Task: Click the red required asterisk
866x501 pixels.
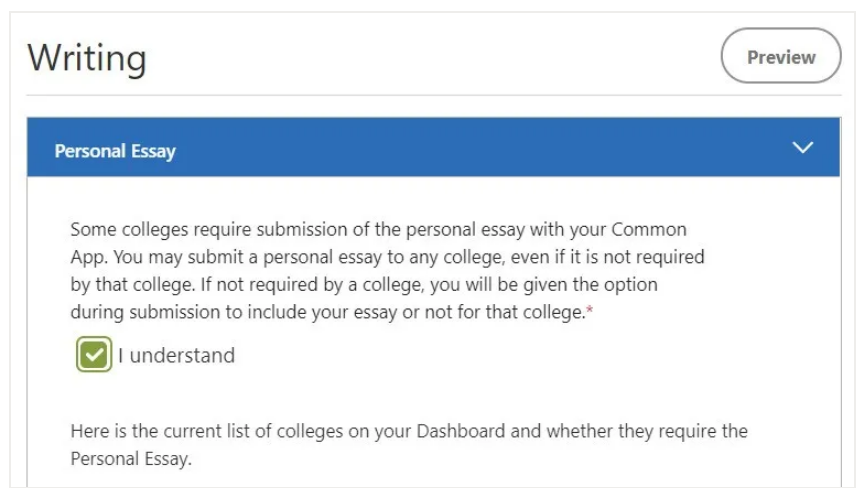Action: 589,309
